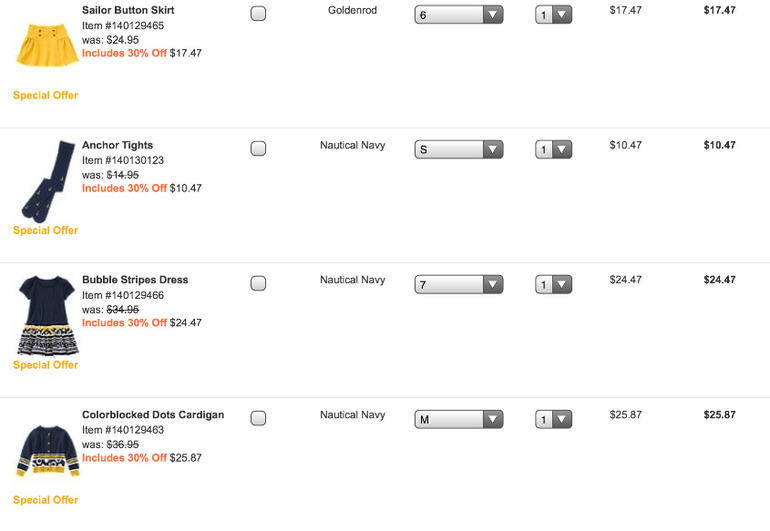This screenshot has height=531, width=770.
Task: Open the Anchor Tights product image
Action: (x=46, y=181)
